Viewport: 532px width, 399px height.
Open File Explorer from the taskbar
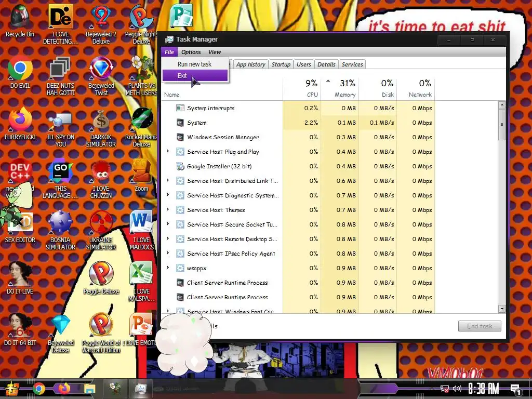(89, 389)
